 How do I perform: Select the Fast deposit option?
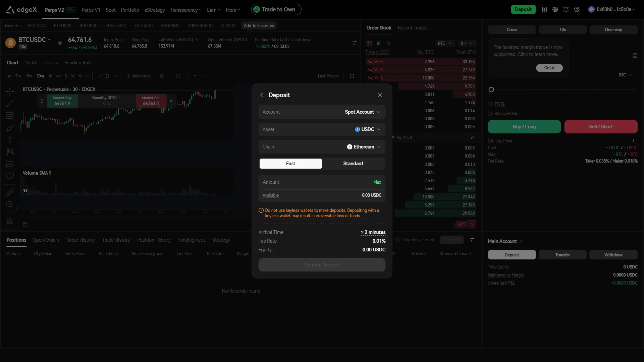pyautogui.click(x=290, y=164)
